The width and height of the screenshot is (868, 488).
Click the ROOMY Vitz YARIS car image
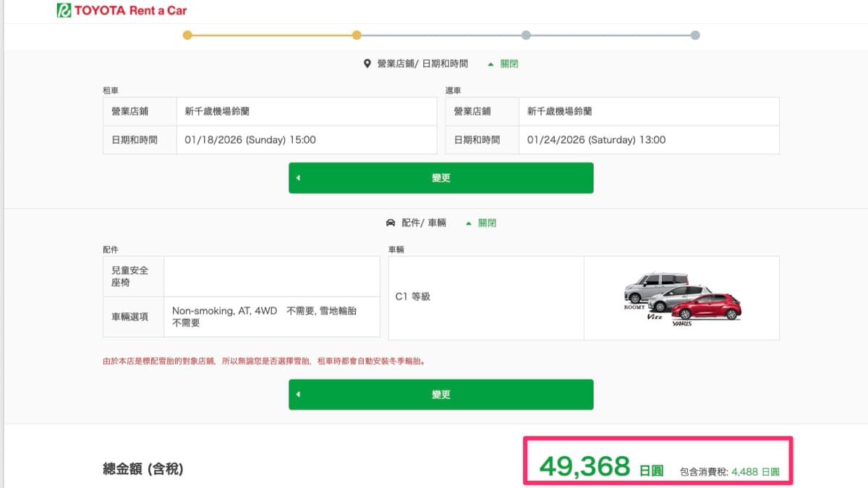click(682, 299)
